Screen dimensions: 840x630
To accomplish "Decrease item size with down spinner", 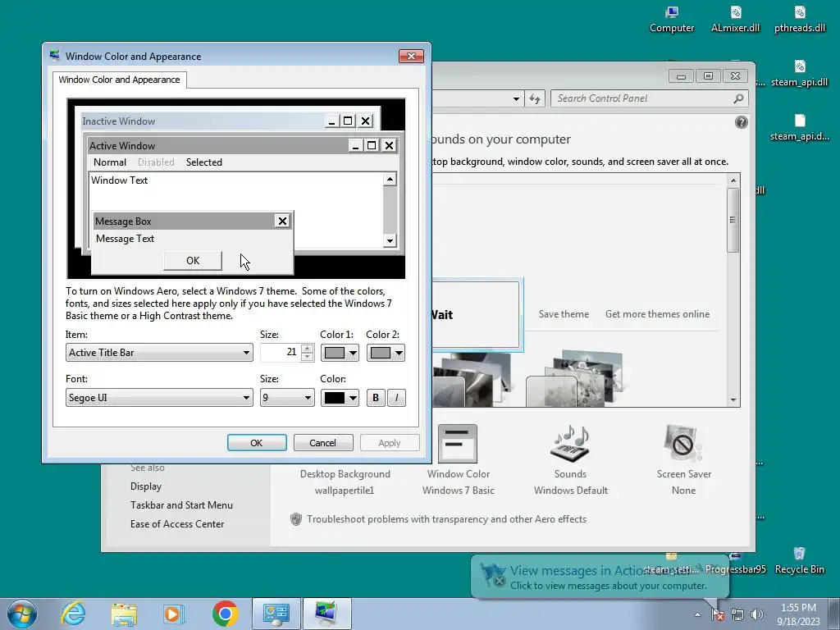I will 307,357.
